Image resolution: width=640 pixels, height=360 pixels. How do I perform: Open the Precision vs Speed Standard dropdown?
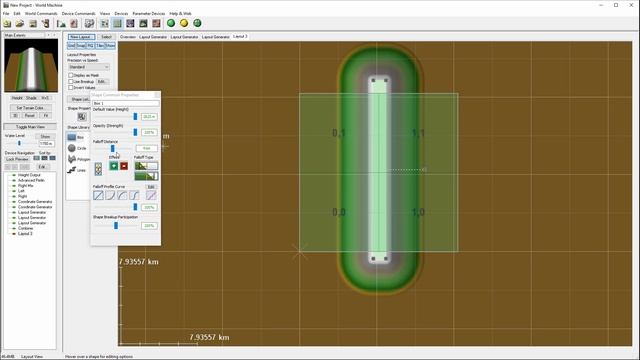point(89,67)
